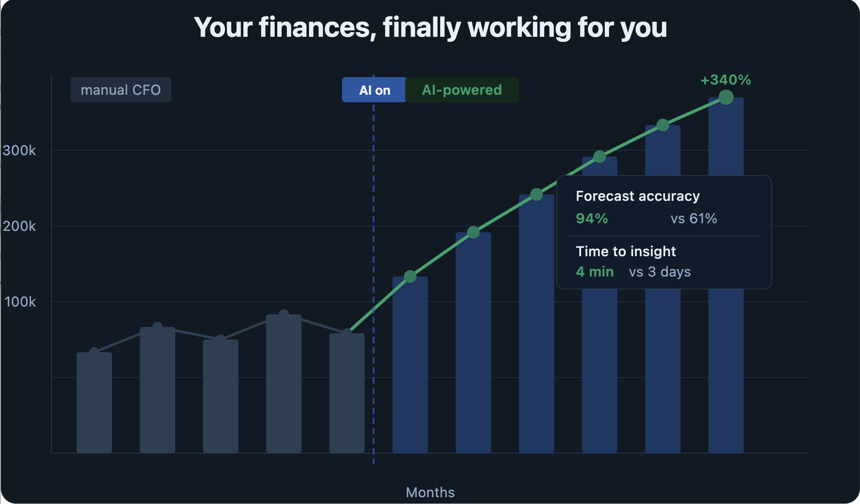This screenshot has width=860, height=504.
Task: Select the "manual CFO" label
Action: pos(121,90)
